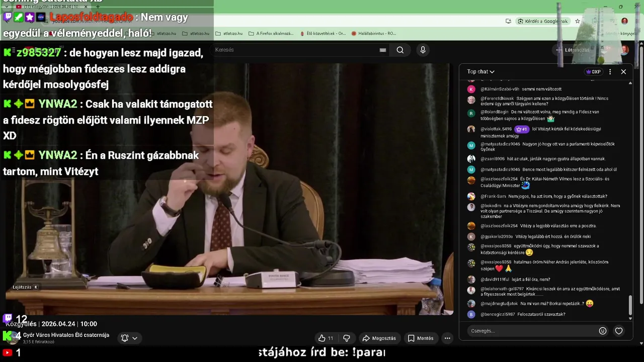This screenshot has height=362, width=644.
Task: Open the on-screen keyboard in search box
Action: coord(383,50)
